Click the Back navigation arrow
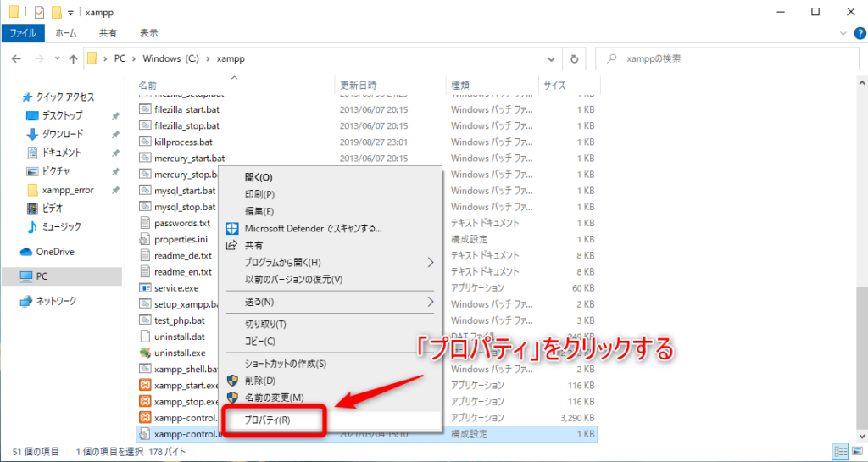Screen dimensions: 868x462 [x=17, y=58]
